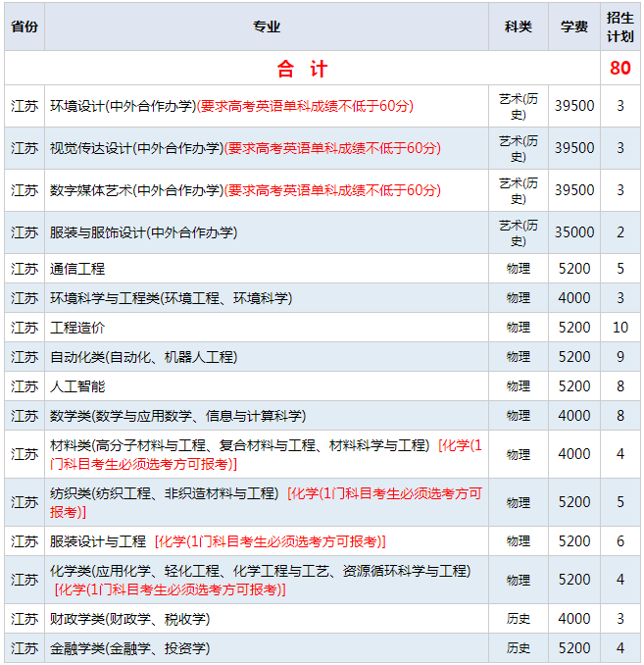Select the 金融学类(金融学、投资学) cell
Image resolution: width=644 pixels, height=665 pixels.
267,648
